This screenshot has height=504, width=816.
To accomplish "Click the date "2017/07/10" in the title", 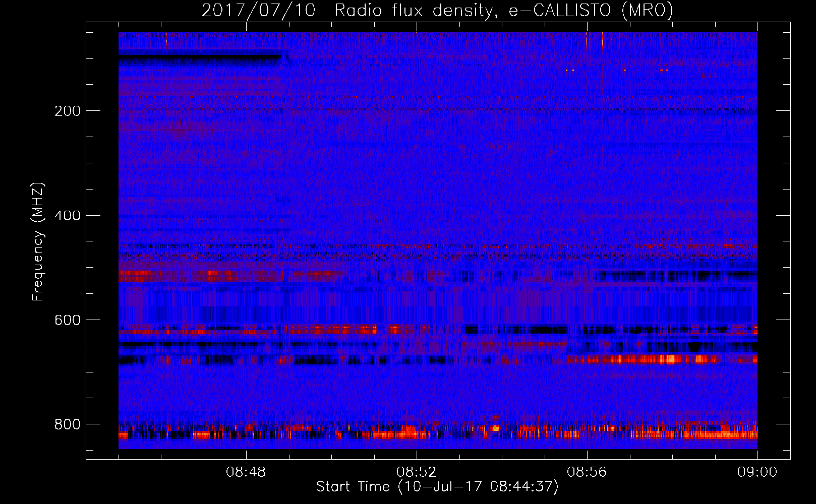I will [259, 10].
